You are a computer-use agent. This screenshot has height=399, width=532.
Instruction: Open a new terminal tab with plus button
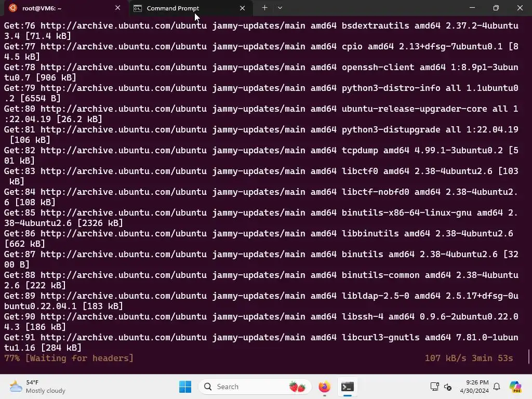click(264, 8)
